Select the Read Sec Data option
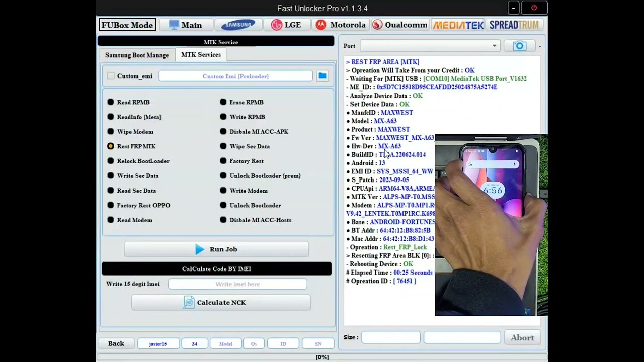The width and height of the screenshot is (644, 362). point(132,191)
